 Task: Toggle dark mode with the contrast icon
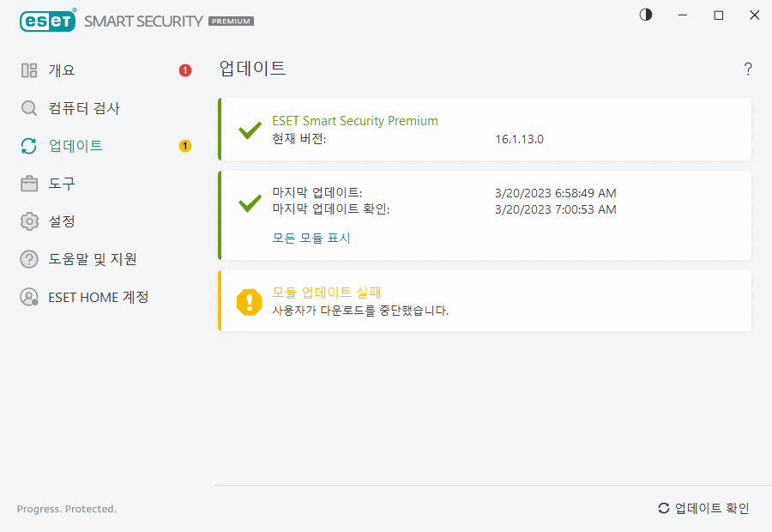tap(645, 15)
